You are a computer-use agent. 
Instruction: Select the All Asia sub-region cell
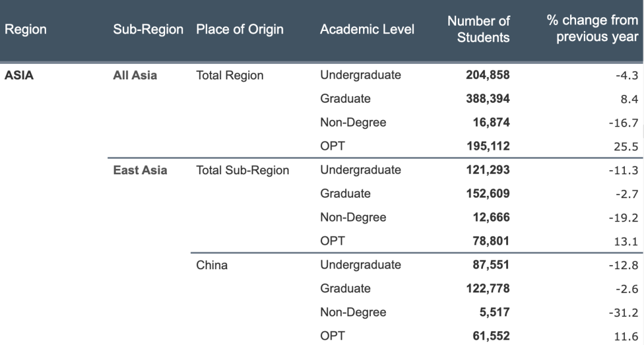(135, 75)
